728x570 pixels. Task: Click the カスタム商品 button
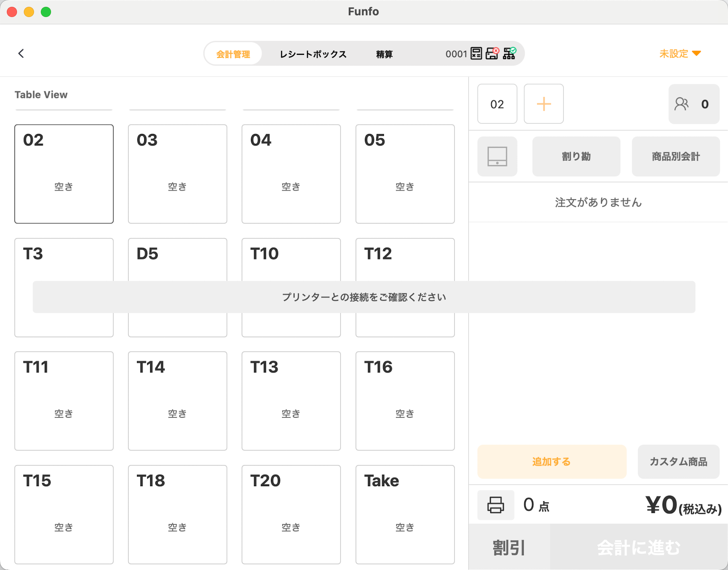pos(678,462)
